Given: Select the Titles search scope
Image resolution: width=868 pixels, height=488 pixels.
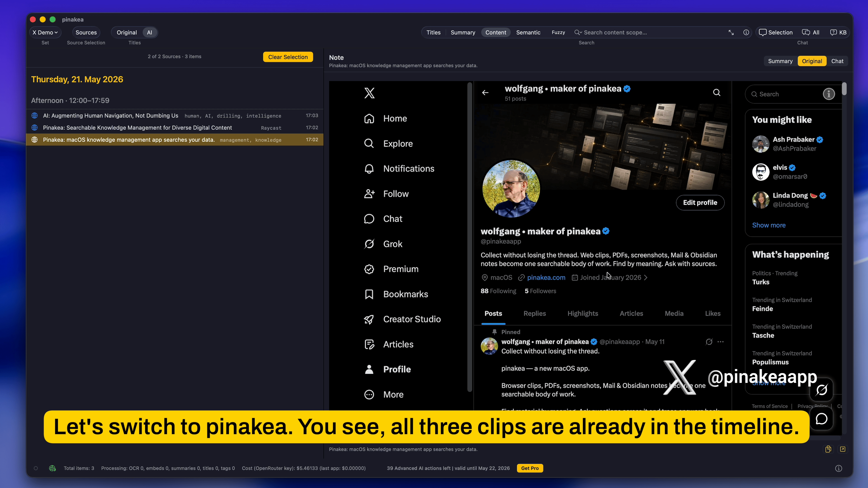Looking at the screenshot, I should click(433, 32).
